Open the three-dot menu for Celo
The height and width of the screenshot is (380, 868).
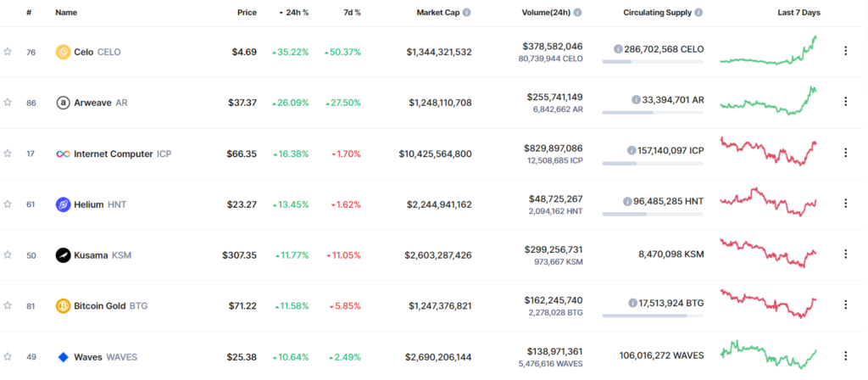(845, 51)
